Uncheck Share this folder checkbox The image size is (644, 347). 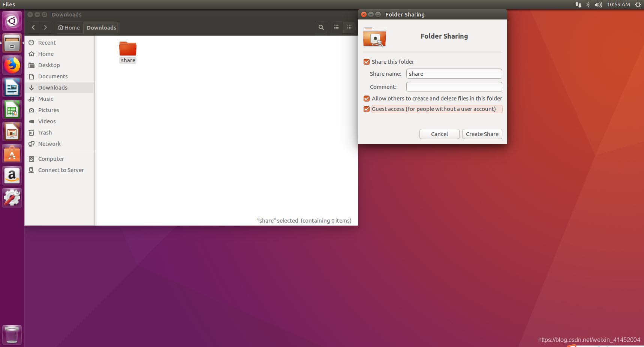[x=367, y=62]
